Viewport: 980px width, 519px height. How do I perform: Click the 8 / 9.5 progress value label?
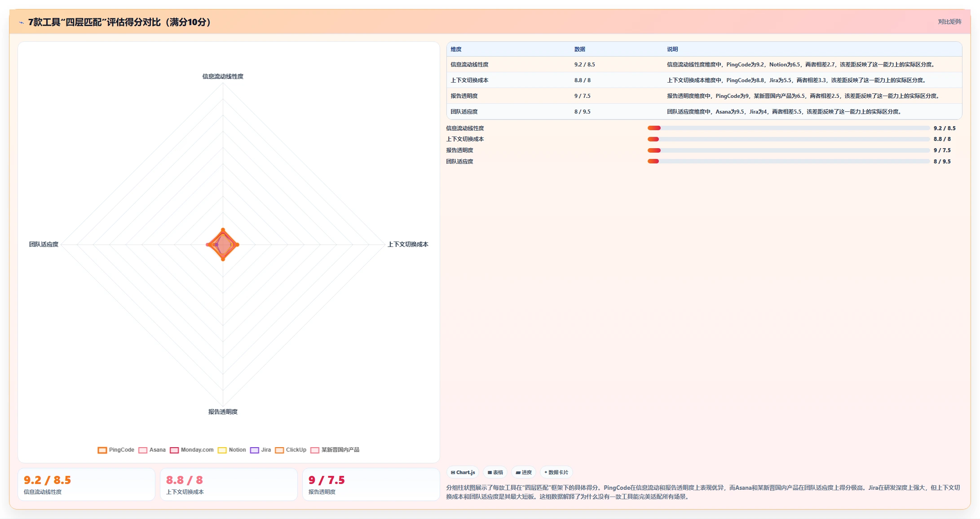pyautogui.click(x=942, y=162)
